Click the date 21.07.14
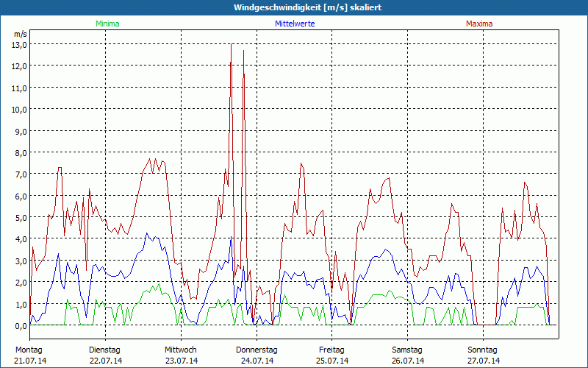 pos(30,361)
